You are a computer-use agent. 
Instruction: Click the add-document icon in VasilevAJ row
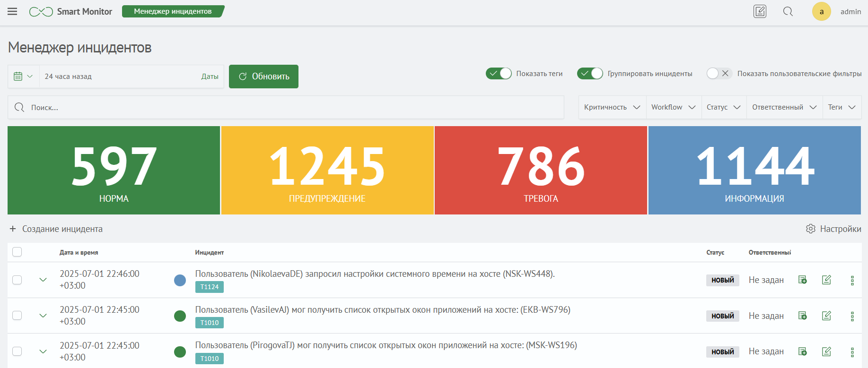802,316
